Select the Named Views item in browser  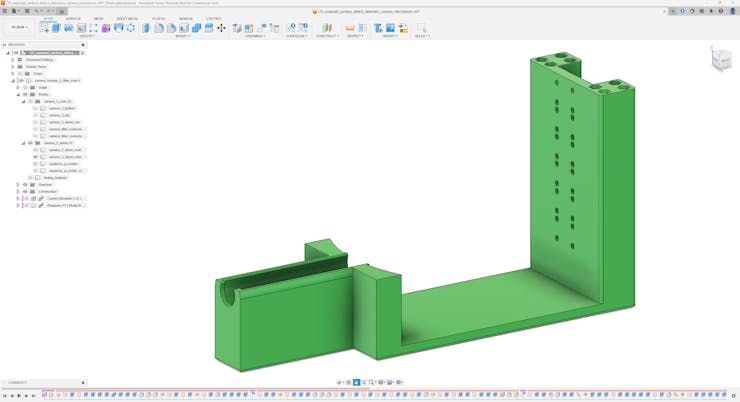point(36,67)
